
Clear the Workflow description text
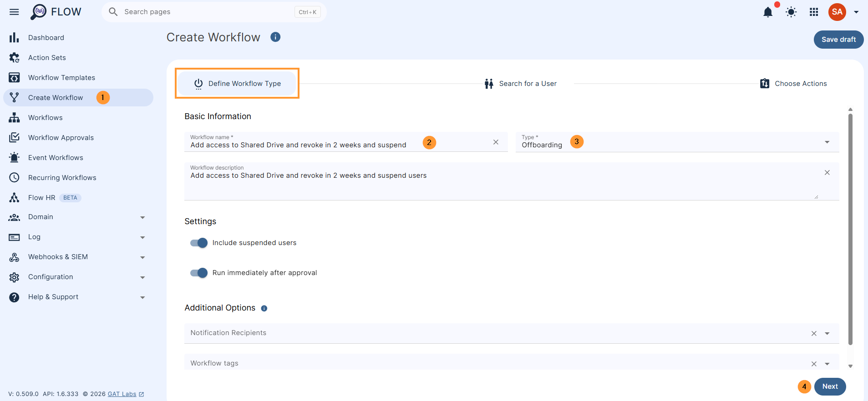click(827, 173)
